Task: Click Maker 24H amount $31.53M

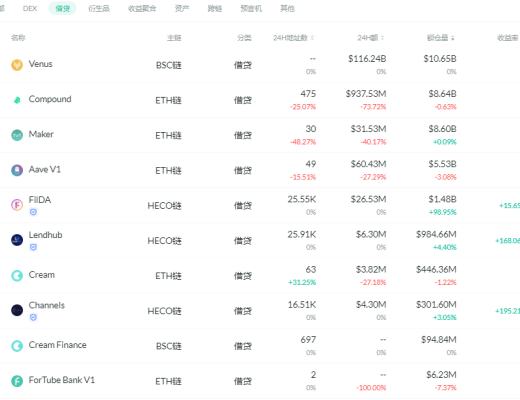Action: [368, 129]
